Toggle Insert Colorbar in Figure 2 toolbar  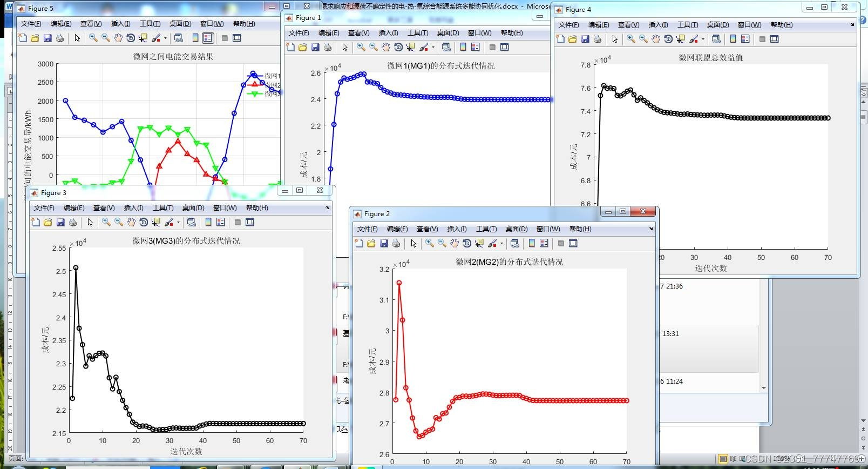click(x=532, y=243)
